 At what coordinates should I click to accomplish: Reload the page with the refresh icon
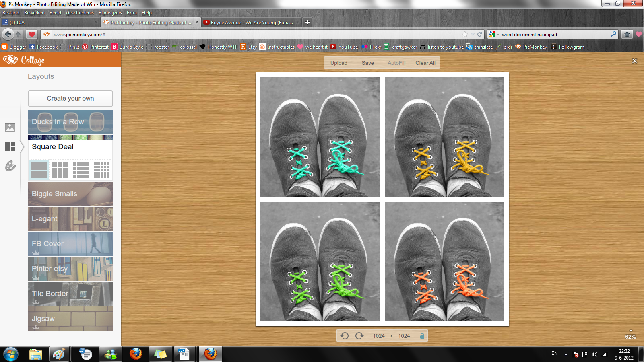tap(480, 34)
